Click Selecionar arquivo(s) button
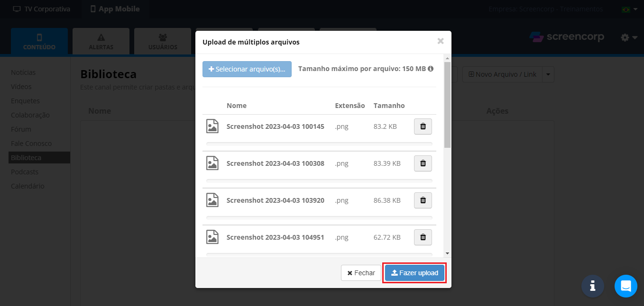 [247, 69]
